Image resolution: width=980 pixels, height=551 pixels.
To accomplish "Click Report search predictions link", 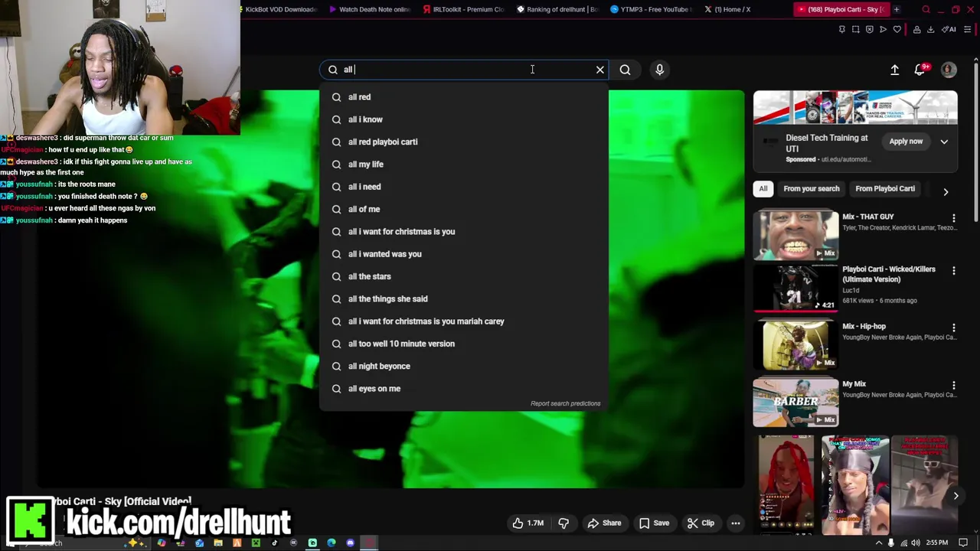I will (x=566, y=403).
